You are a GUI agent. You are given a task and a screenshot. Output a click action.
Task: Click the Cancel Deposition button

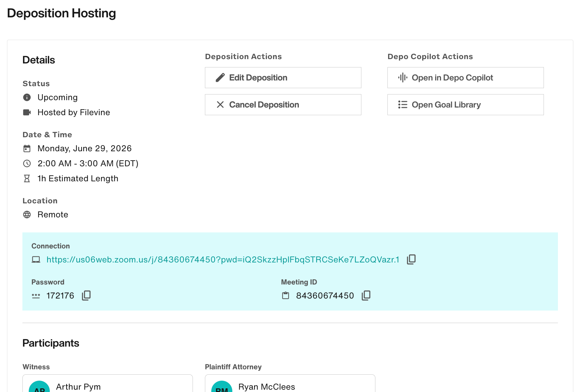283,105
